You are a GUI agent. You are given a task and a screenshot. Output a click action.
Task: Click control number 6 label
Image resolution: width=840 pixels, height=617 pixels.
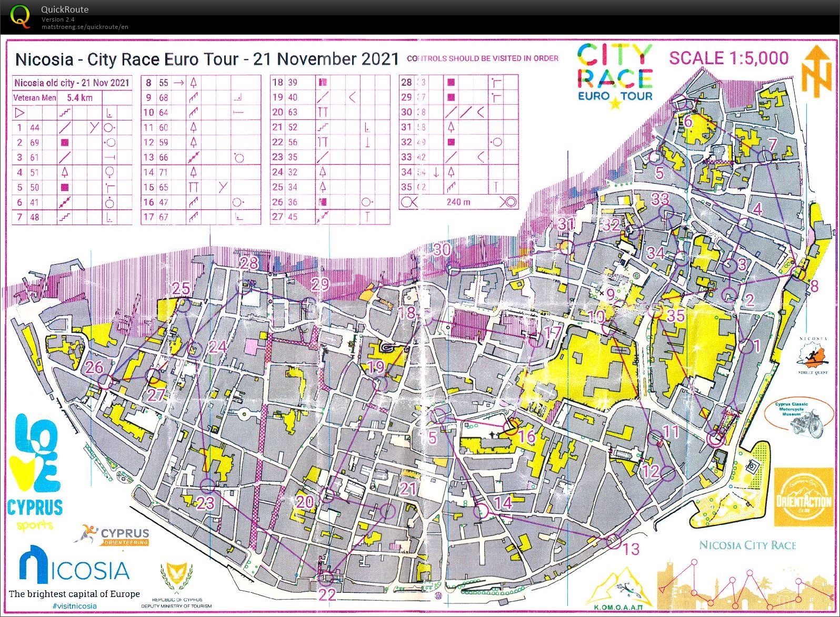(688, 121)
